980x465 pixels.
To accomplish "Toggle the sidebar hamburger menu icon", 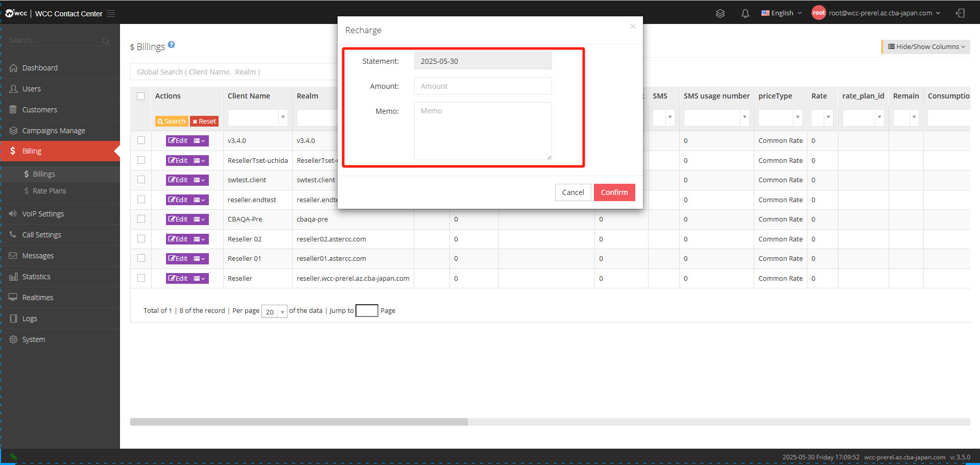I will [x=111, y=13].
